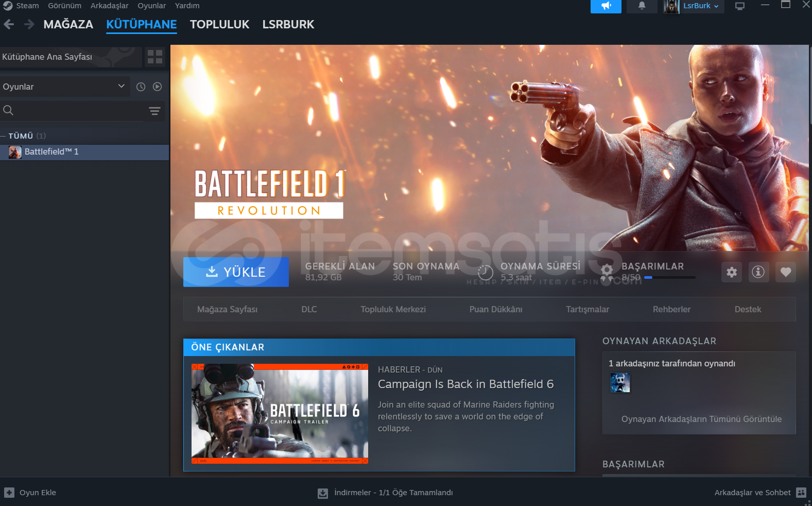Select Battlefield™ 1 in library list

coord(84,152)
